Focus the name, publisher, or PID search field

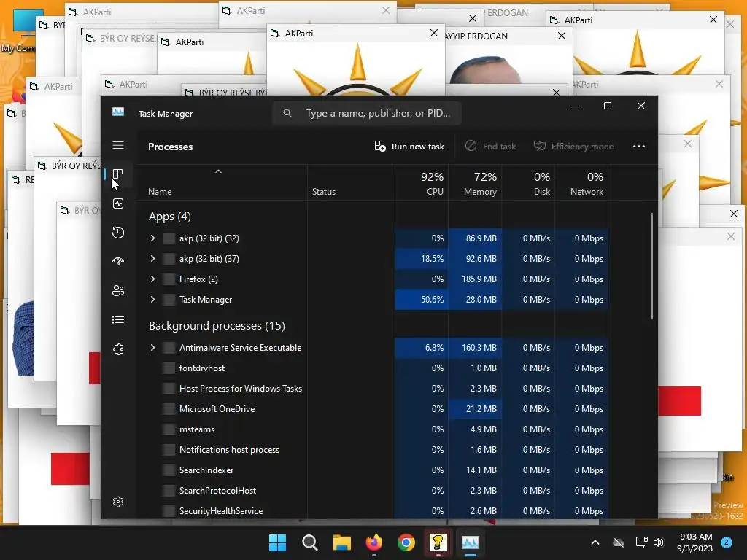[367, 113]
